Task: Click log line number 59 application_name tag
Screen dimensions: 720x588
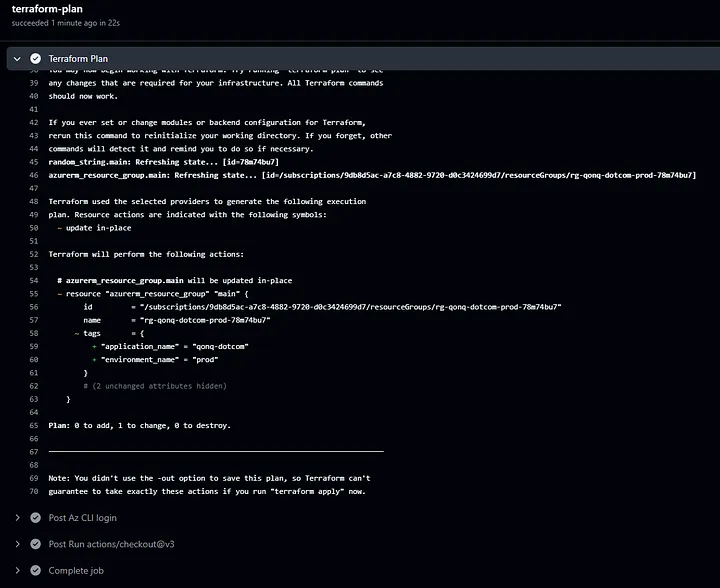Action: (x=170, y=347)
